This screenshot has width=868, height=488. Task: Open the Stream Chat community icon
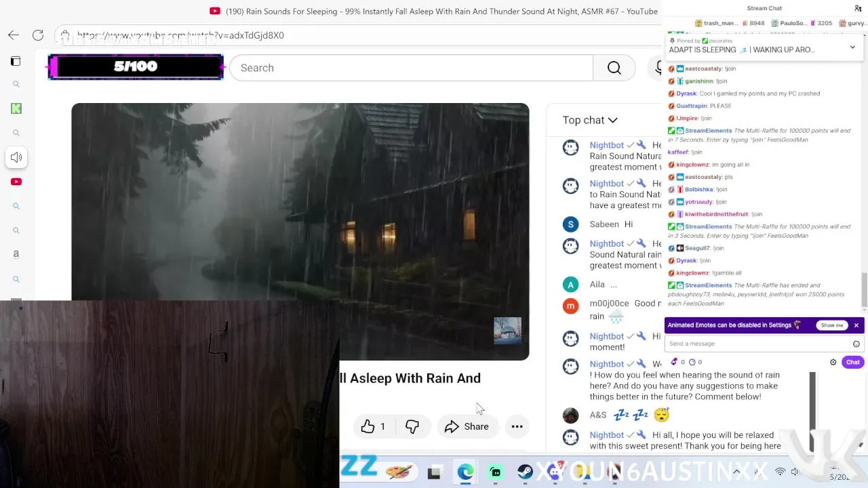[x=858, y=8]
